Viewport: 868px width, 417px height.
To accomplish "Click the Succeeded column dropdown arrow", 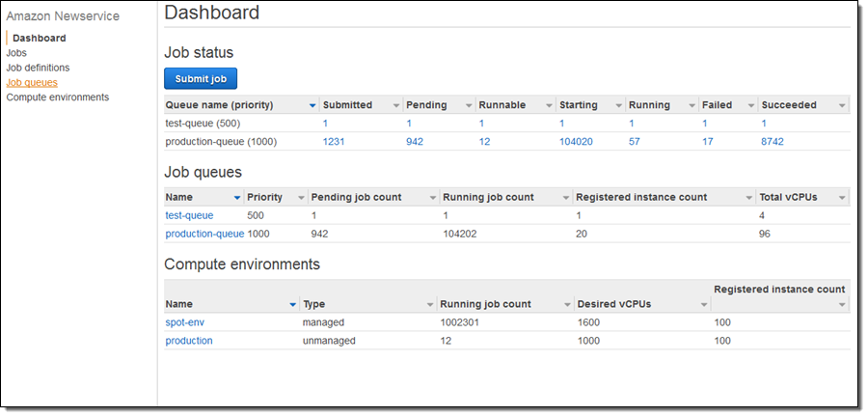I will click(x=842, y=105).
